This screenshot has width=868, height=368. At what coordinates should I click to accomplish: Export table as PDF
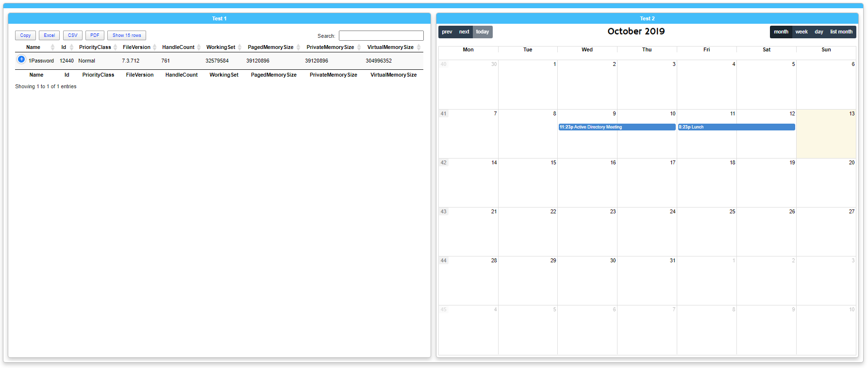(95, 35)
